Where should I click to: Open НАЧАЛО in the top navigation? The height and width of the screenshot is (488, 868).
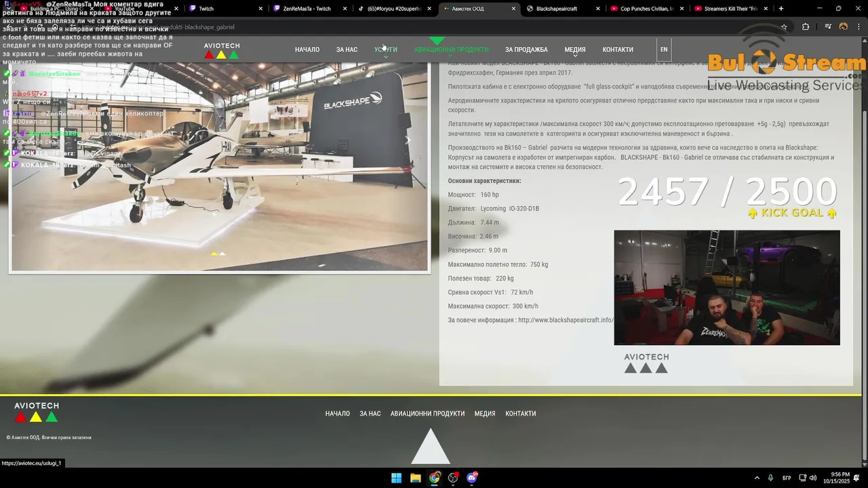pyautogui.click(x=307, y=49)
